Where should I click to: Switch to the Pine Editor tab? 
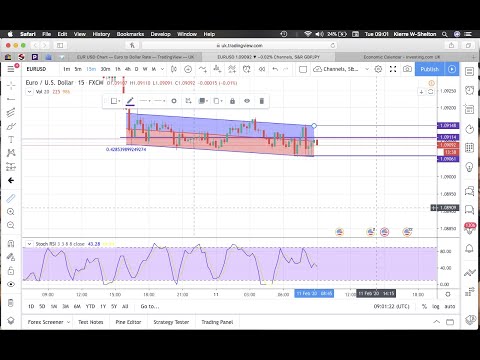click(128, 322)
